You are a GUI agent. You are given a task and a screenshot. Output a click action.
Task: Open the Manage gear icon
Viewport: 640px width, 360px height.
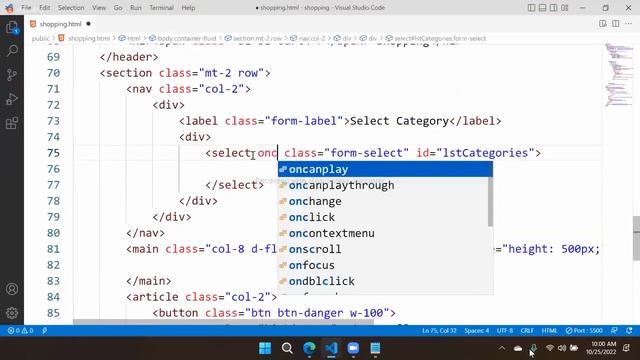[x=12, y=313]
